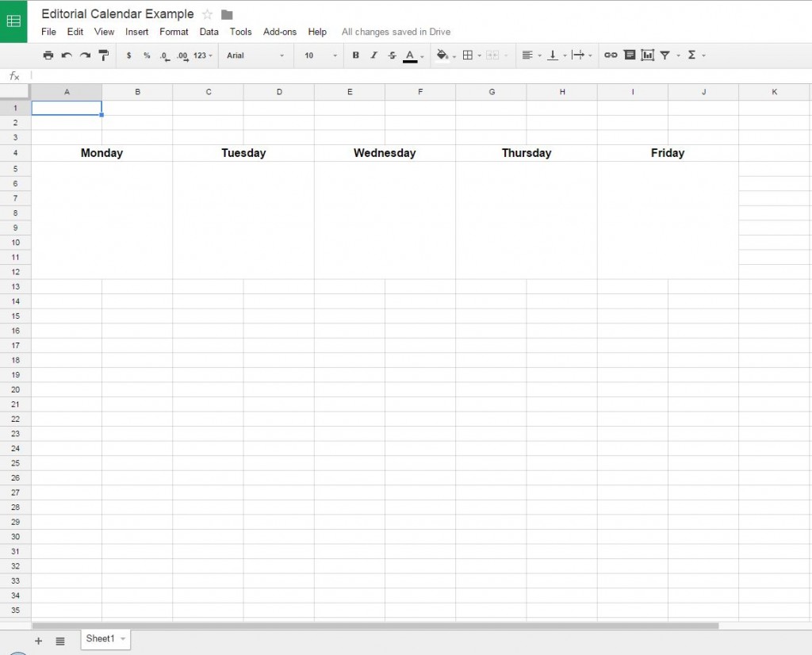The height and width of the screenshot is (655, 812).
Task: Toggle bold formatting
Action: coord(355,55)
